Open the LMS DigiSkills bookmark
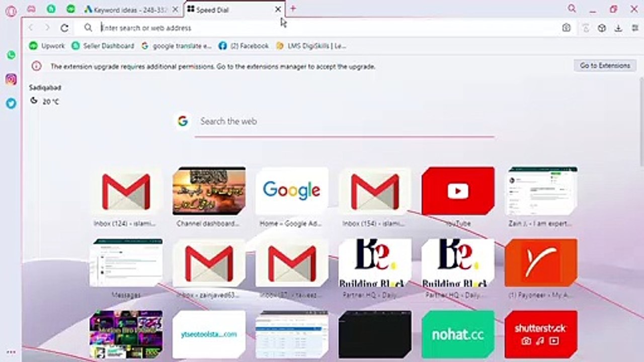Viewport: 644px width, 362px height. [x=311, y=46]
